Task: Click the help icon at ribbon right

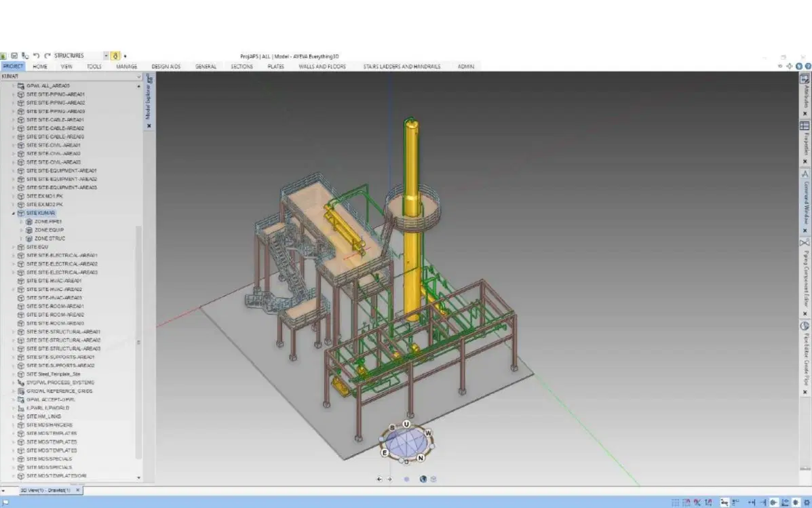Action: tap(808, 66)
